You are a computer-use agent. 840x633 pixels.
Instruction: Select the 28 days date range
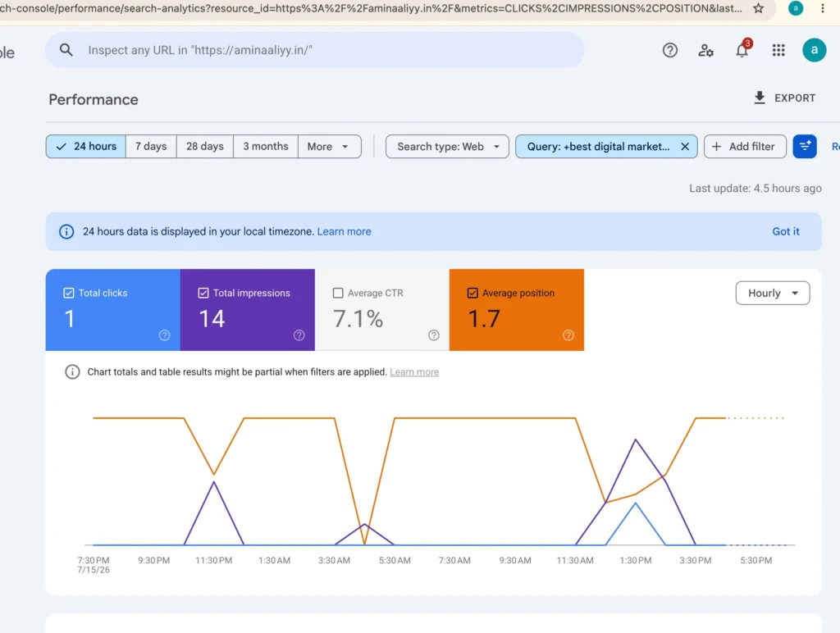click(204, 147)
